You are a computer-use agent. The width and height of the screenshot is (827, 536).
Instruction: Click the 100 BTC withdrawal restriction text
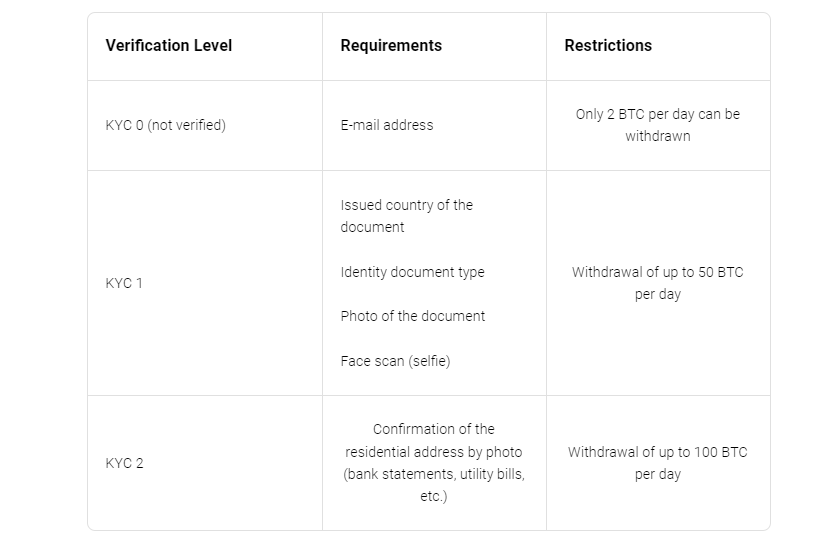pyautogui.click(x=658, y=452)
